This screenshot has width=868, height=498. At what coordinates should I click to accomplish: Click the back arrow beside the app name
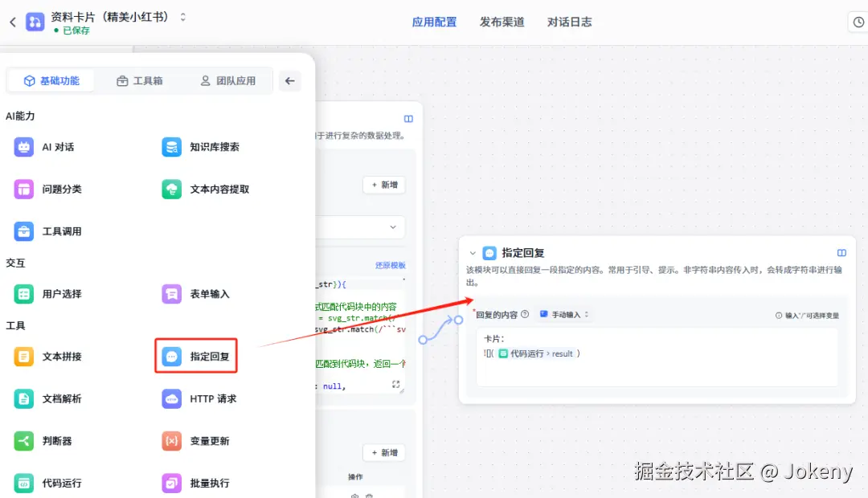coord(13,22)
